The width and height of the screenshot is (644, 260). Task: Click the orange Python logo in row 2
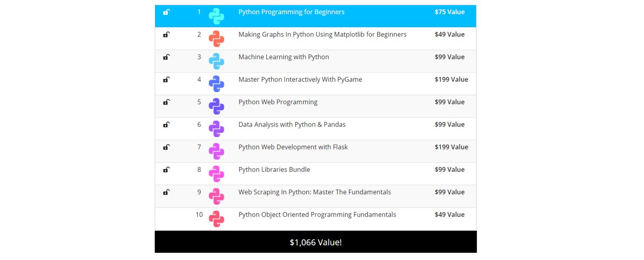216,39
